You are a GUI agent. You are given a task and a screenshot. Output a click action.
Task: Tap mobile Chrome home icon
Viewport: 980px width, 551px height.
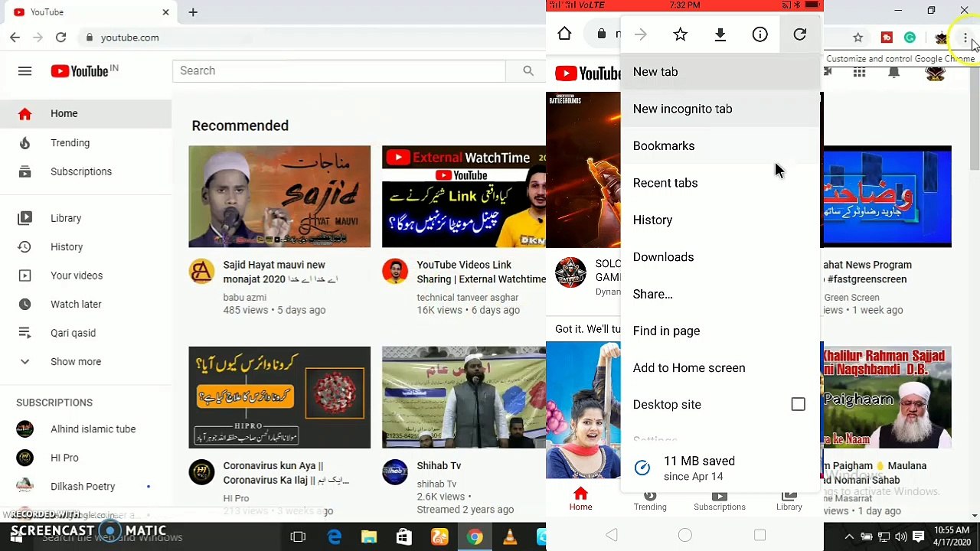point(564,34)
